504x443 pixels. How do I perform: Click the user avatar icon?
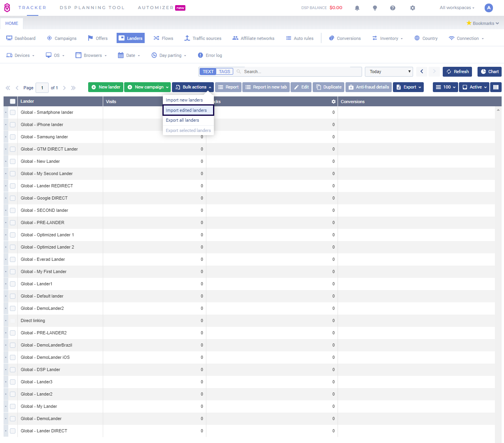click(489, 8)
